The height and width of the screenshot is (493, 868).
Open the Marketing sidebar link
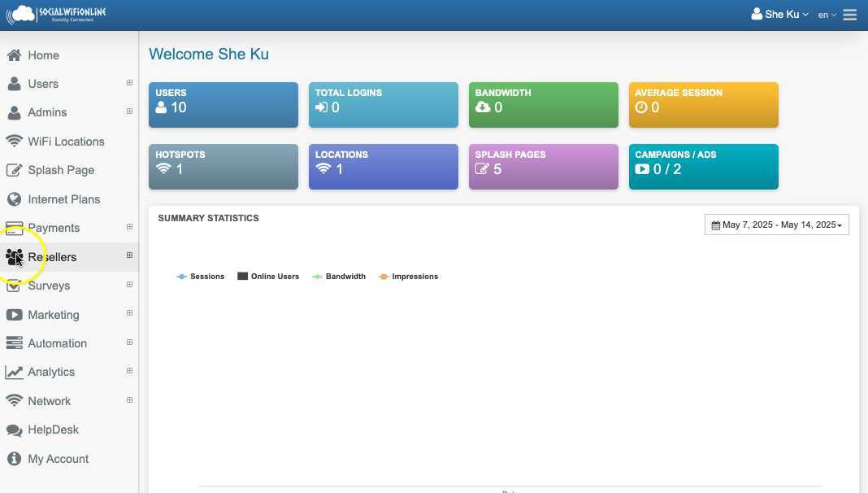click(x=53, y=315)
